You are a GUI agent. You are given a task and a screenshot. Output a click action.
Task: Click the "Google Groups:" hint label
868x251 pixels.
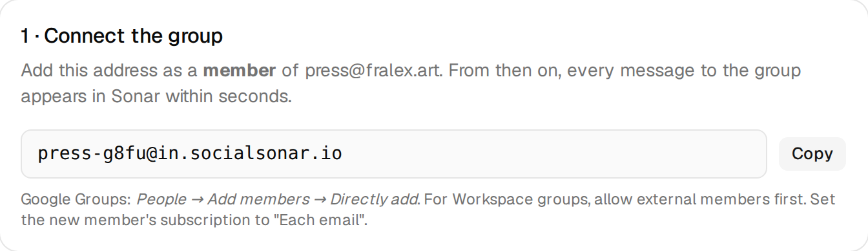point(76,199)
